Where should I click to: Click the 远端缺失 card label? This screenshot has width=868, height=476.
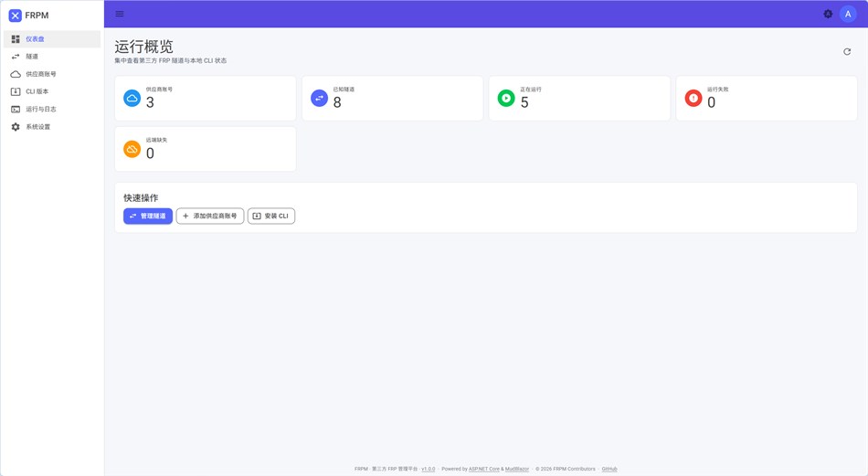[x=156, y=140]
